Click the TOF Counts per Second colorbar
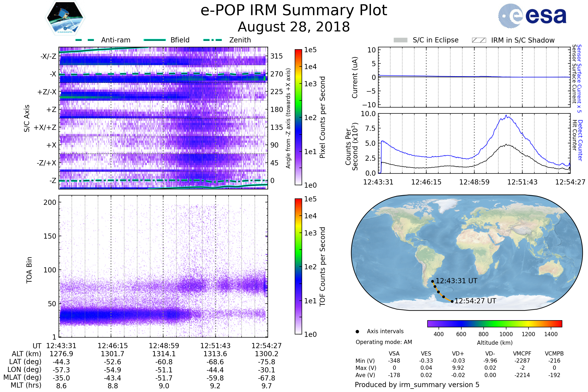The image size is (588, 392). 298,266
